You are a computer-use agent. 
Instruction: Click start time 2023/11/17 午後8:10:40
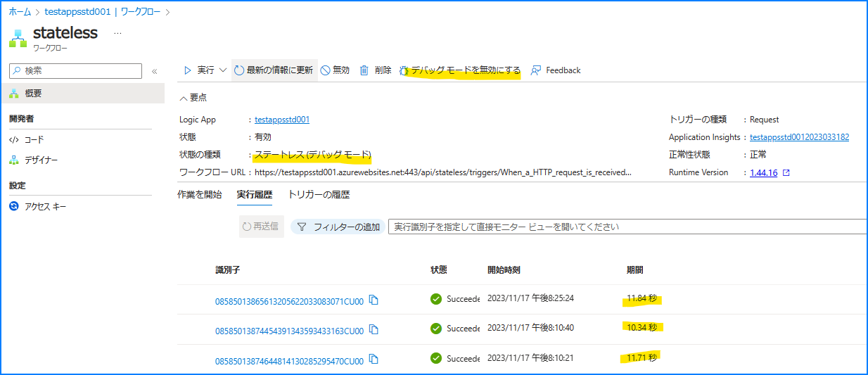(x=530, y=328)
